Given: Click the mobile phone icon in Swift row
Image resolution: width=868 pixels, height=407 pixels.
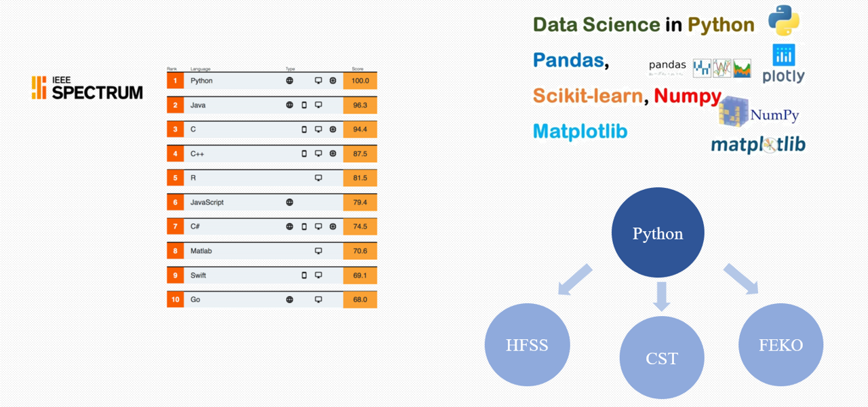Looking at the screenshot, I should (304, 275).
